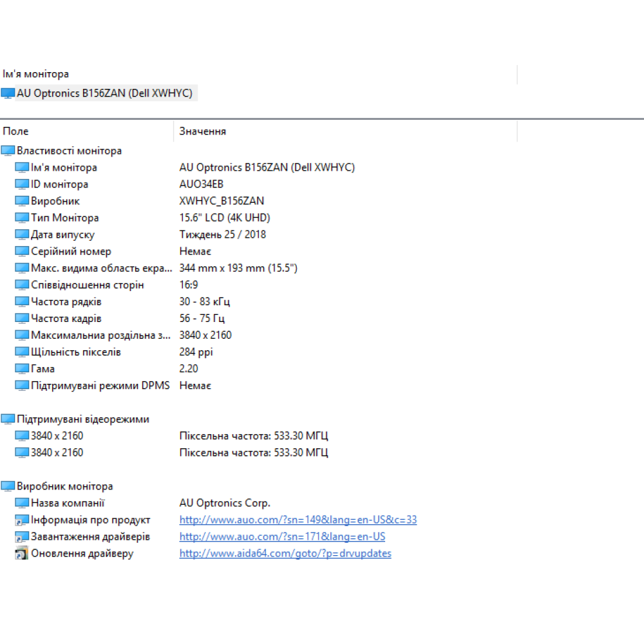Select the Інформація про продукт field label
The height and width of the screenshot is (644, 644).
[x=91, y=520]
